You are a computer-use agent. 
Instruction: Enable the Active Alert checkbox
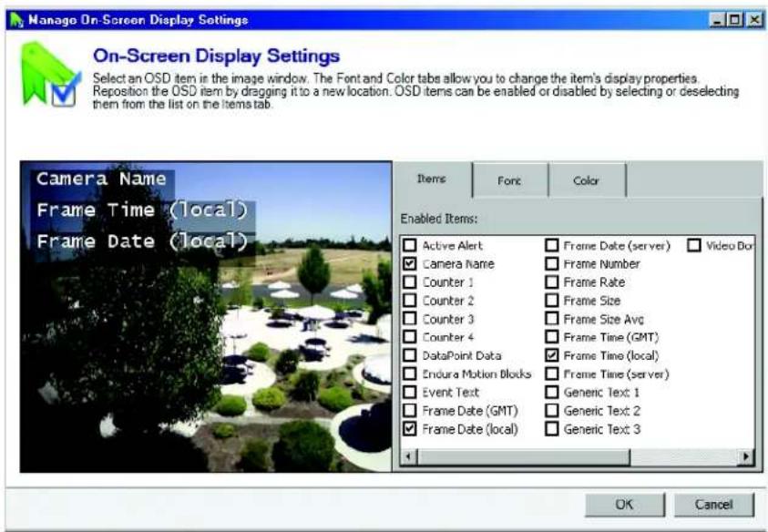click(x=409, y=245)
